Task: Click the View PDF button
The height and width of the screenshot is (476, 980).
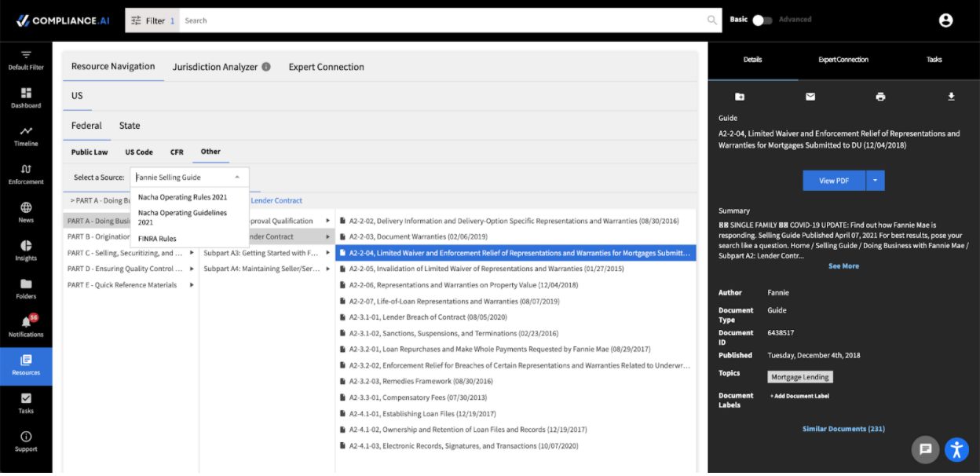Action: point(834,181)
